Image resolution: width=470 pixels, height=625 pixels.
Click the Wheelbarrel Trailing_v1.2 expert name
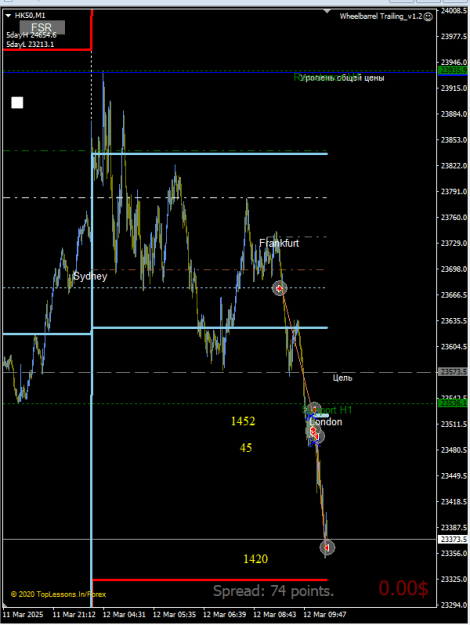pos(381,16)
